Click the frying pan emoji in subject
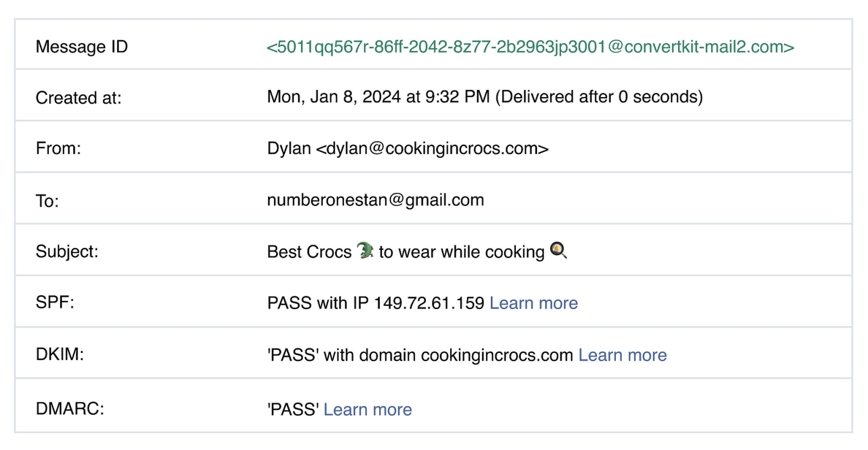The image size is (868, 450). [x=558, y=250]
